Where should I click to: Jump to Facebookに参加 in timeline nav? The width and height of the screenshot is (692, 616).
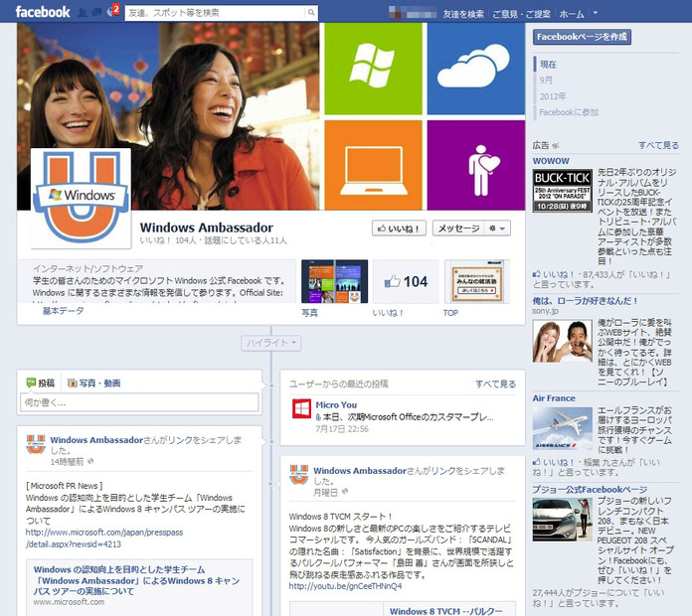[x=569, y=112]
